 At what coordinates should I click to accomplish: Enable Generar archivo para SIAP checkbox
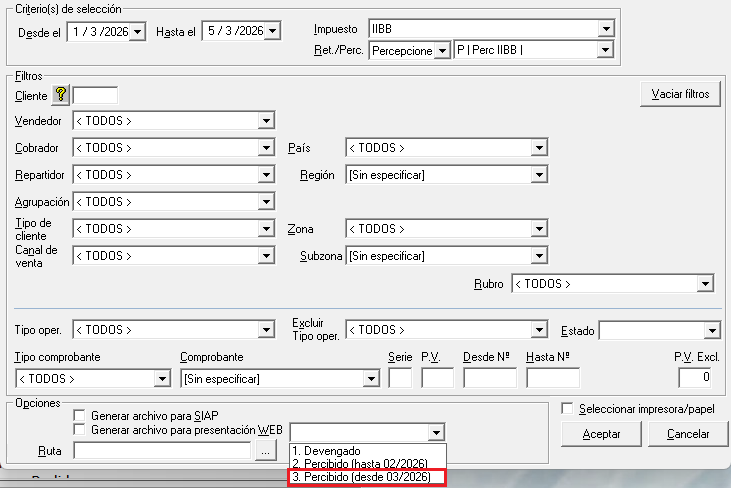79,415
